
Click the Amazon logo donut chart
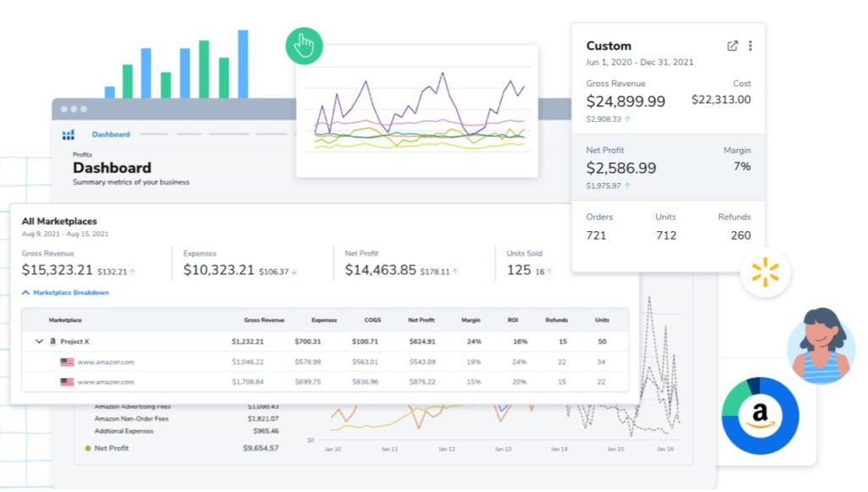(x=760, y=416)
